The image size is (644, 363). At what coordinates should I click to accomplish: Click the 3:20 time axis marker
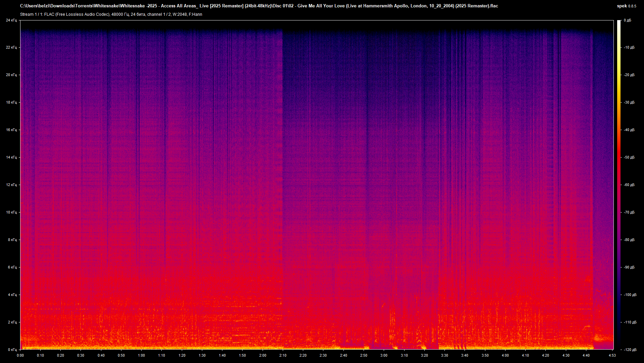[x=424, y=356]
